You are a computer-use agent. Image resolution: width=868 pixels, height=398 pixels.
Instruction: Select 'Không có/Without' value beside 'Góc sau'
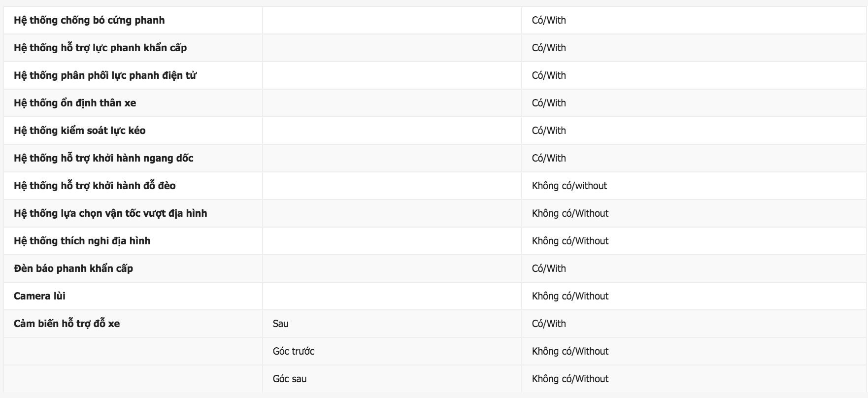(x=570, y=379)
